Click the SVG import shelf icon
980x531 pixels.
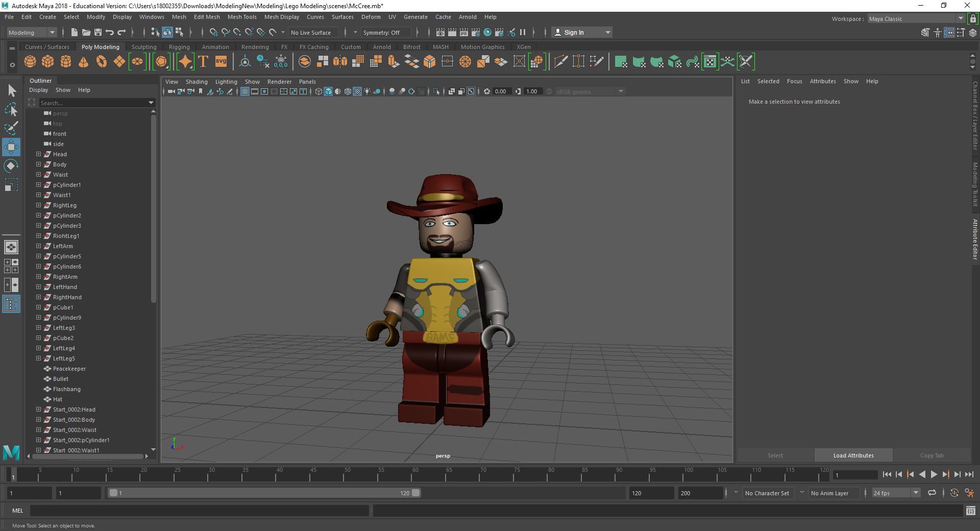(x=221, y=62)
